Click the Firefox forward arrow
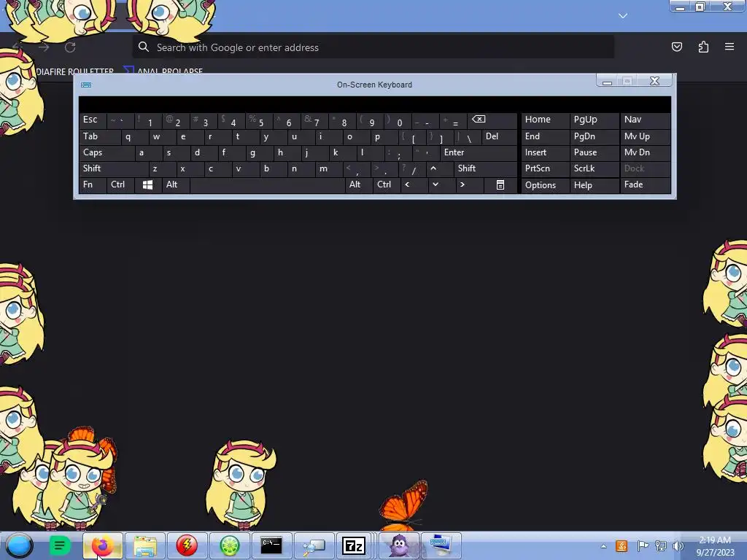The width and height of the screenshot is (747, 560). 44,47
